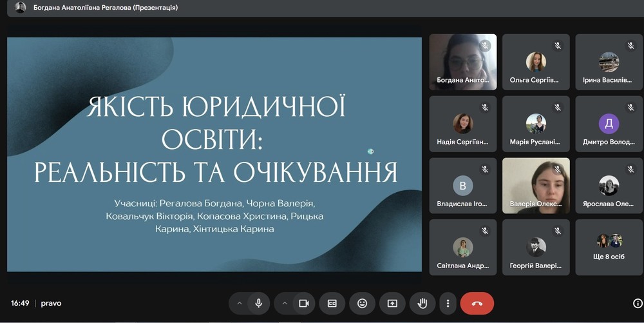Open the Ще 8 осіб tile
This screenshot has height=323, width=644.
609,248
